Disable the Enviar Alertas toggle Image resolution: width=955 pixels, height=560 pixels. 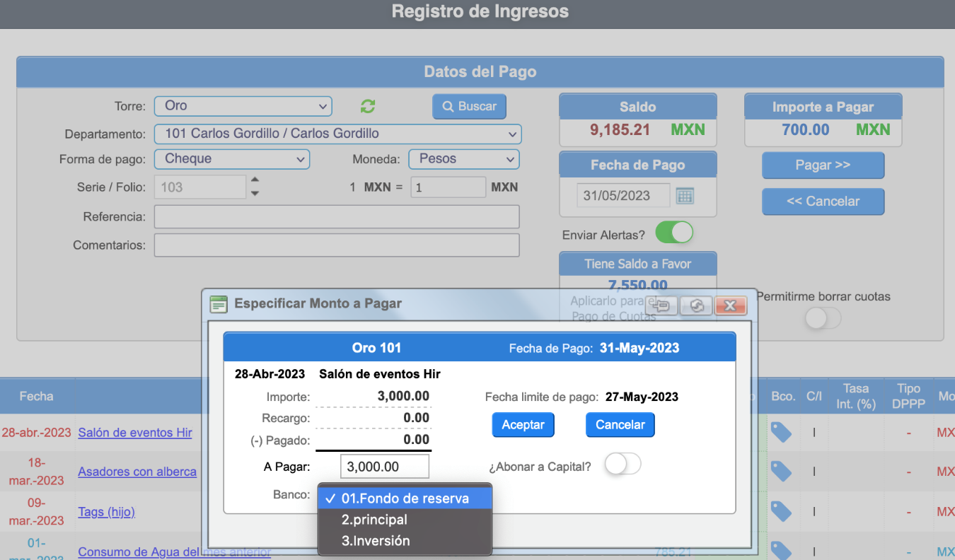[674, 233]
